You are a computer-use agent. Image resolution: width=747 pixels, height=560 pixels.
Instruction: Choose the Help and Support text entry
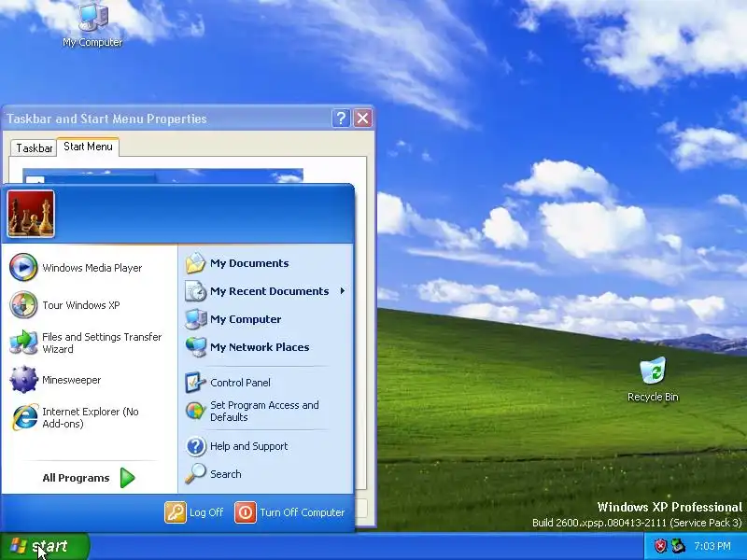click(249, 446)
